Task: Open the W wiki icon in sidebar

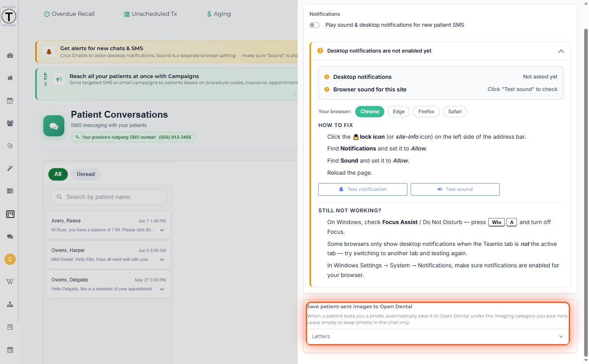Action: (x=10, y=281)
